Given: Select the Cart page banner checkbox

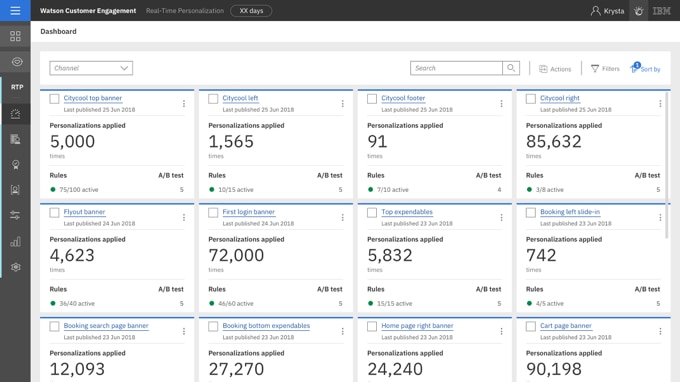Looking at the screenshot, I should [x=530, y=326].
